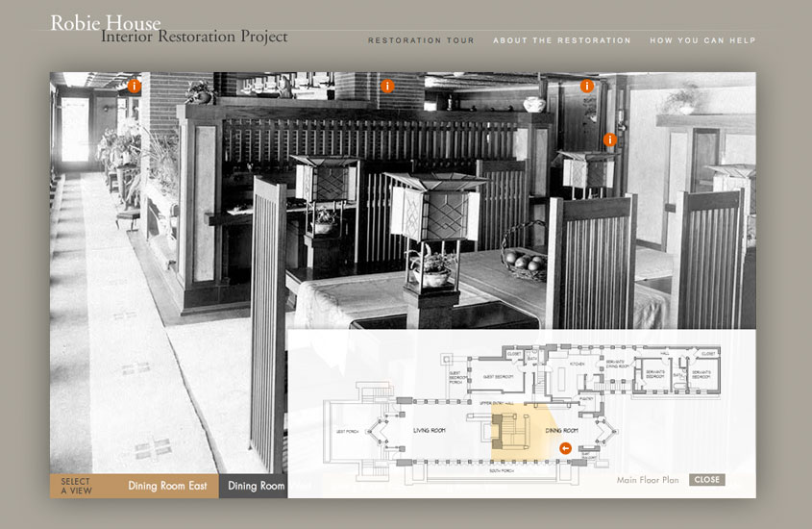812x529 pixels.
Task: Close the Main Floor Plan overlay
Action: click(707, 480)
